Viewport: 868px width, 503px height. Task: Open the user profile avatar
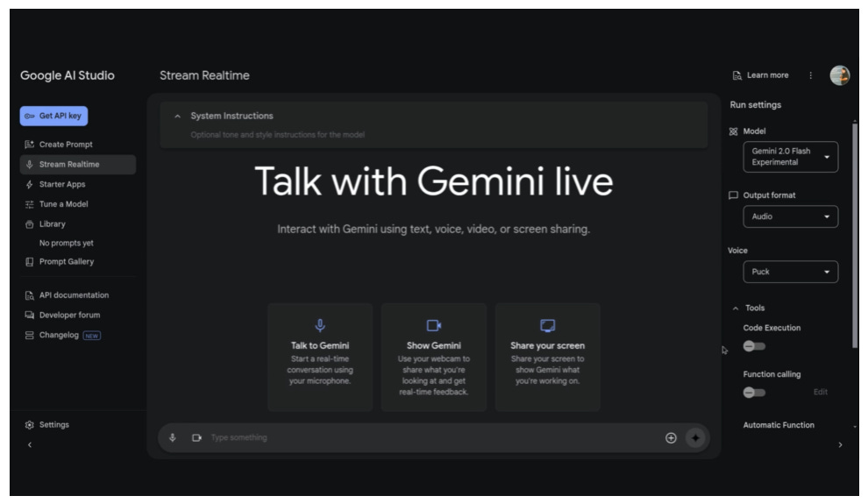[840, 75]
